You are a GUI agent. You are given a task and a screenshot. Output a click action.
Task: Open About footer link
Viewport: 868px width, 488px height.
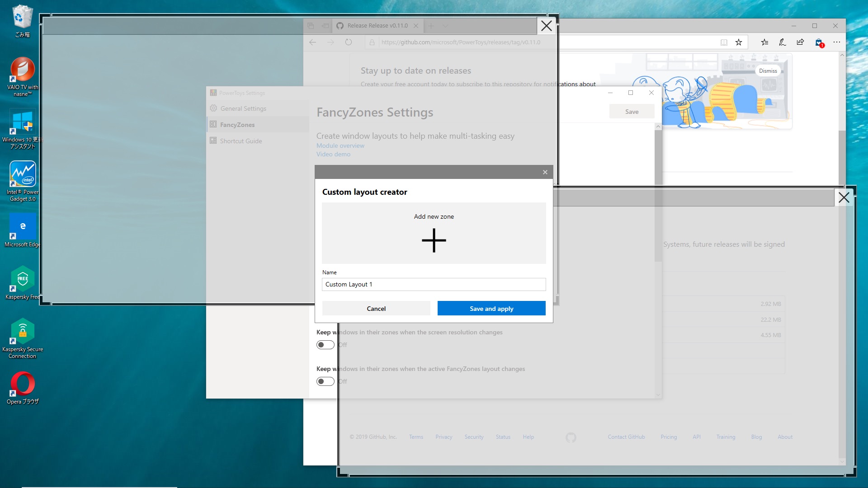coord(785,437)
